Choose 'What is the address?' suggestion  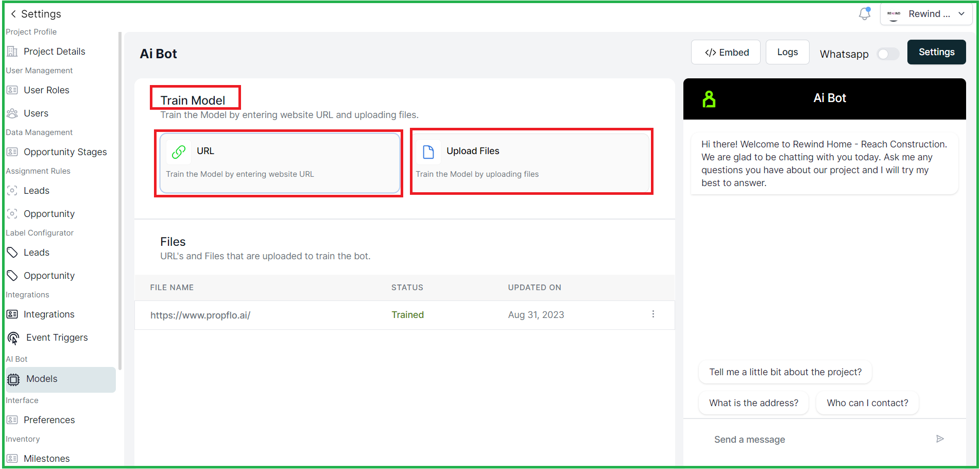tap(753, 403)
